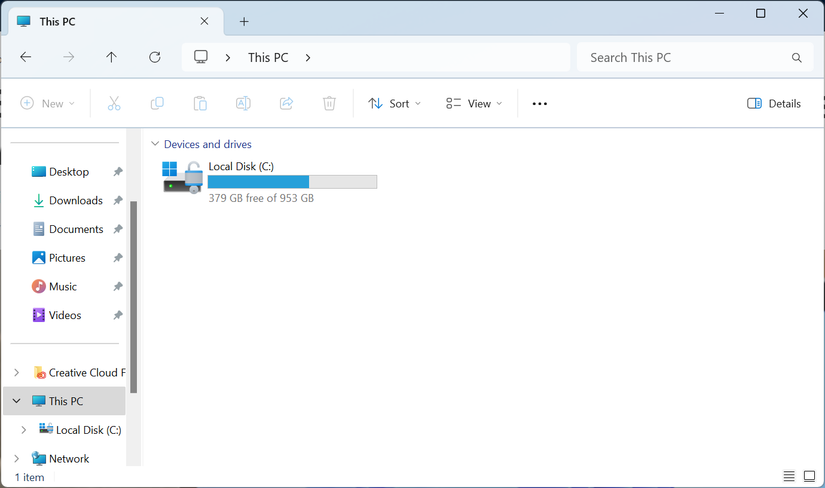The height and width of the screenshot is (488, 825).
Task: Expand Local Disk (C:) in the tree
Action: [23, 430]
